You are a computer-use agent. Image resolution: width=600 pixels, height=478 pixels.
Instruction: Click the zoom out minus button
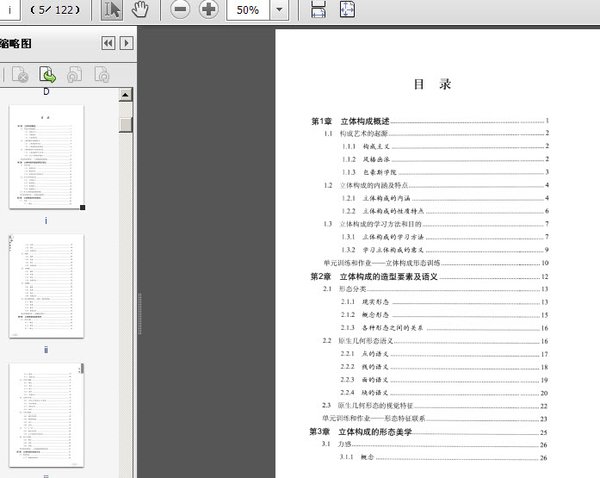pyautogui.click(x=180, y=11)
